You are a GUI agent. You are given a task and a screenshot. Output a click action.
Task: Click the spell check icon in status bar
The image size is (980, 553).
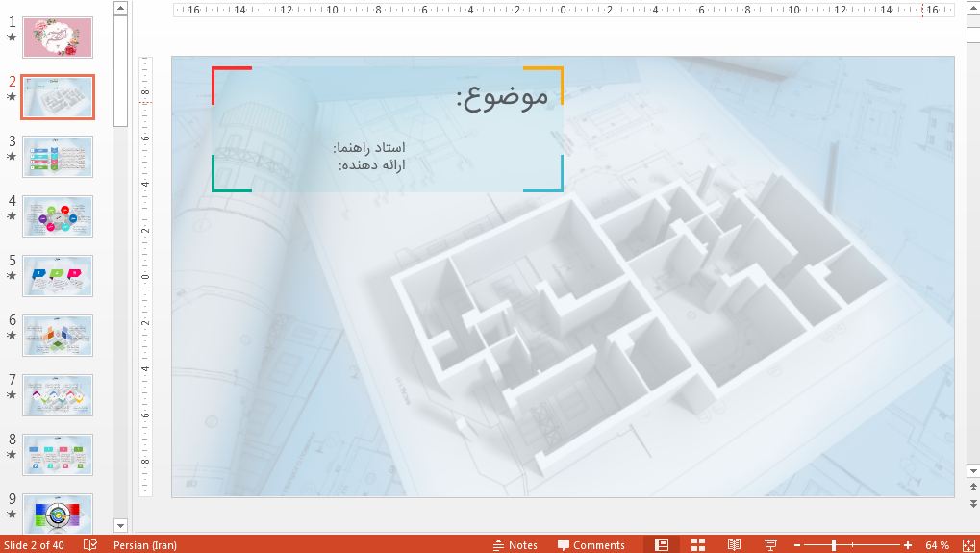(90, 544)
